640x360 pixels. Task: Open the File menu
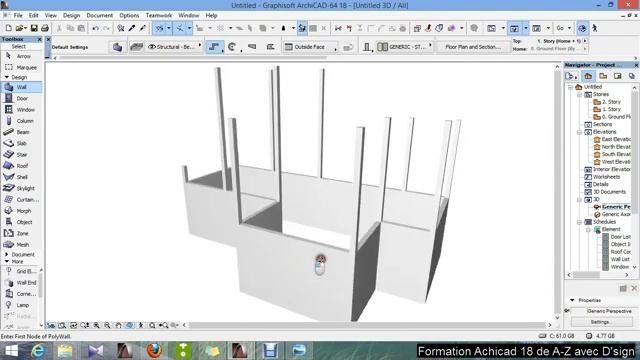pyautogui.click(x=18, y=16)
